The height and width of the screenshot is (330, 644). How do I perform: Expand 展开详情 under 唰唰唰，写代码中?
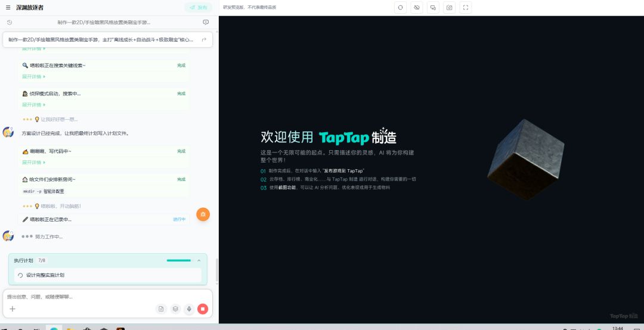pyautogui.click(x=33, y=163)
